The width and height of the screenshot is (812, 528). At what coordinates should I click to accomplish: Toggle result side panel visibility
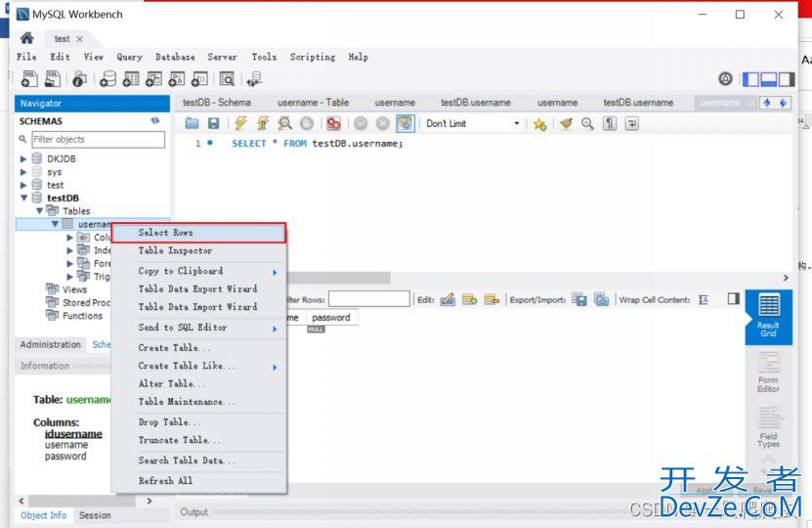click(733, 298)
